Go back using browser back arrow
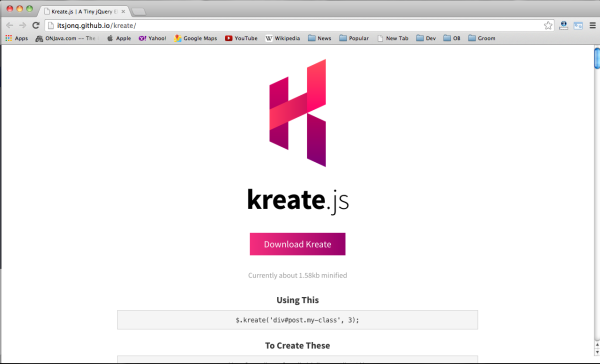The image size is (600, 364). click(10, 25)
